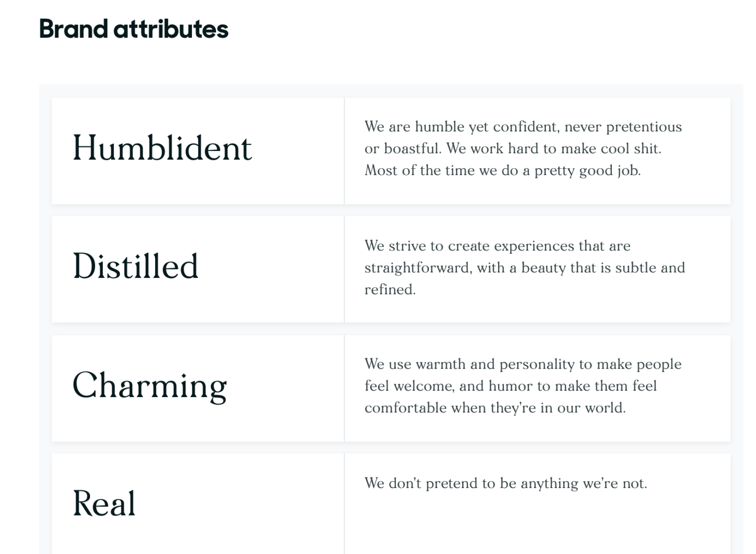
Task: Click the Distilled attribute title
Action: coord(135,266)
